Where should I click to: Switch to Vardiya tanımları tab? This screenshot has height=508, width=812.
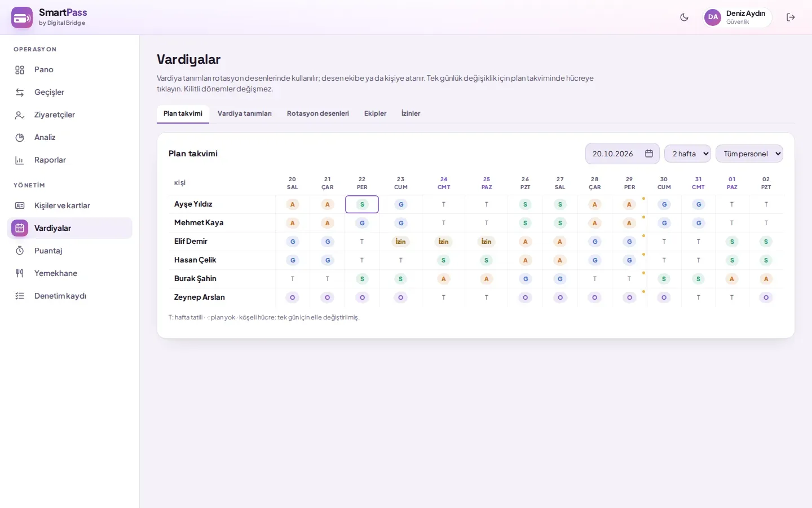(x=245, y=113)
